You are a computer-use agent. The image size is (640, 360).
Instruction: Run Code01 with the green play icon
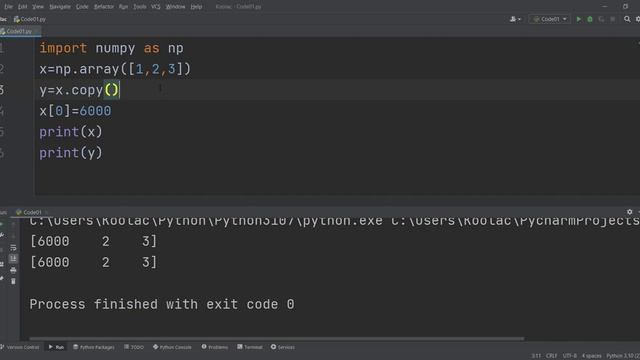click(x=578, y=19)
